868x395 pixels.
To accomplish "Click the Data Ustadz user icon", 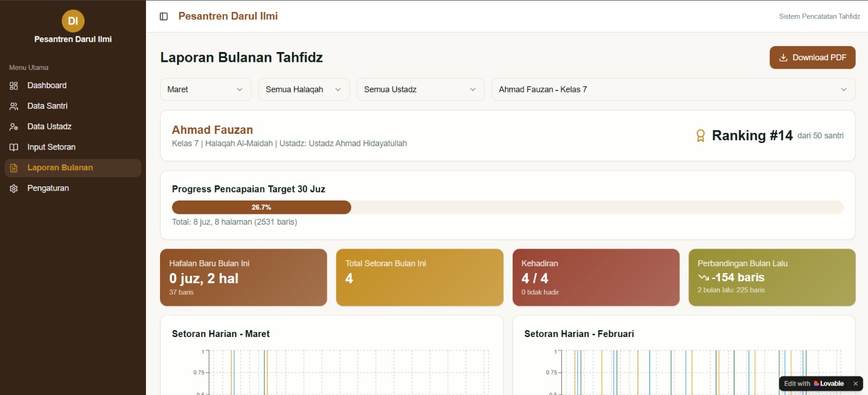I will (x=14, y=127).
